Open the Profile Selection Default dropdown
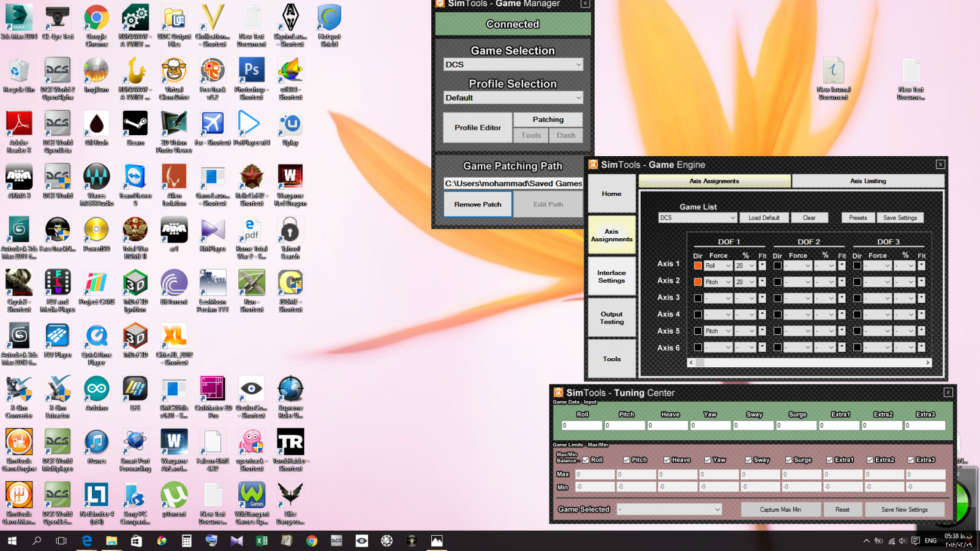The image size is (980, 551). [513, 97]
